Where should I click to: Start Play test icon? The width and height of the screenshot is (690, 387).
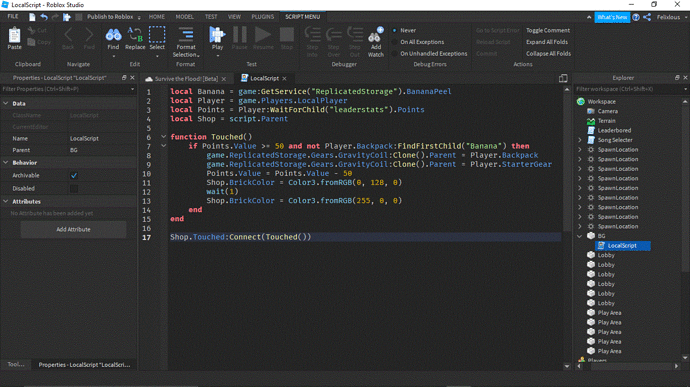217,34
